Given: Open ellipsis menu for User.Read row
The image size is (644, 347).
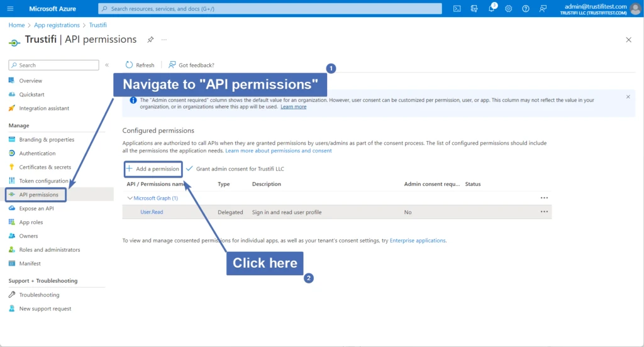Looking at the screenshot, I should (544, 212).
